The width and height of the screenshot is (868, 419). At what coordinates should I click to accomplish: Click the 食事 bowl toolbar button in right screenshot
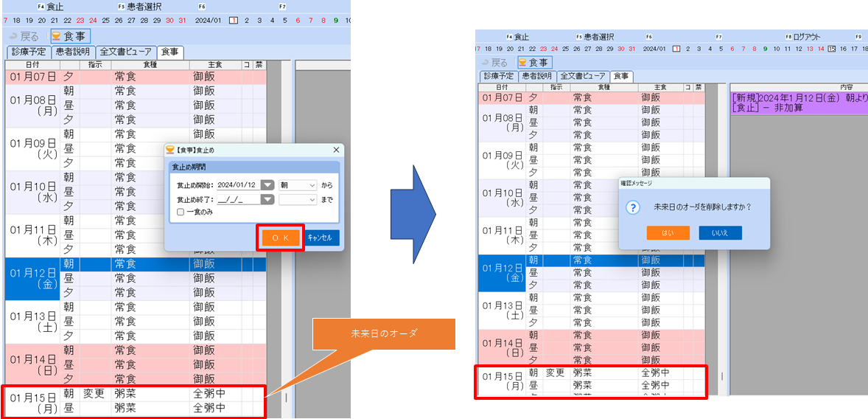point(535,62)
